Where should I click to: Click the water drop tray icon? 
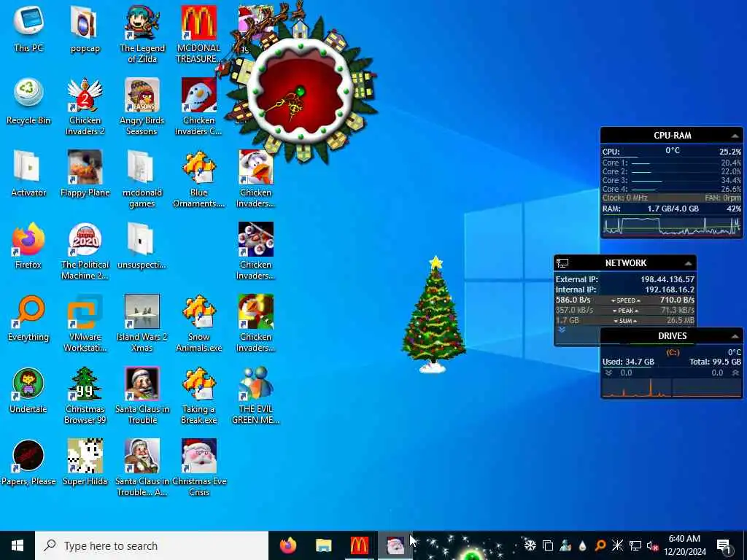[x=582, y=545]
